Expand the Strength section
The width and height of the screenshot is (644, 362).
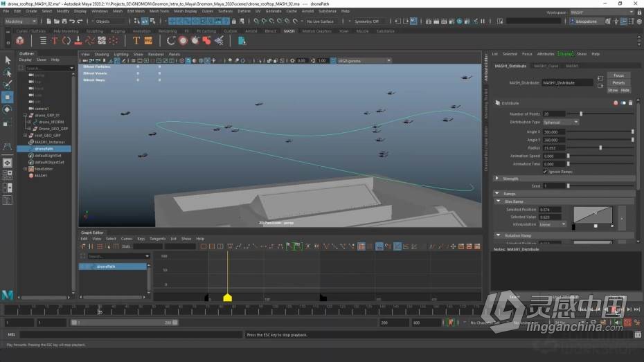pyautogui.click(x=497, y=179)
